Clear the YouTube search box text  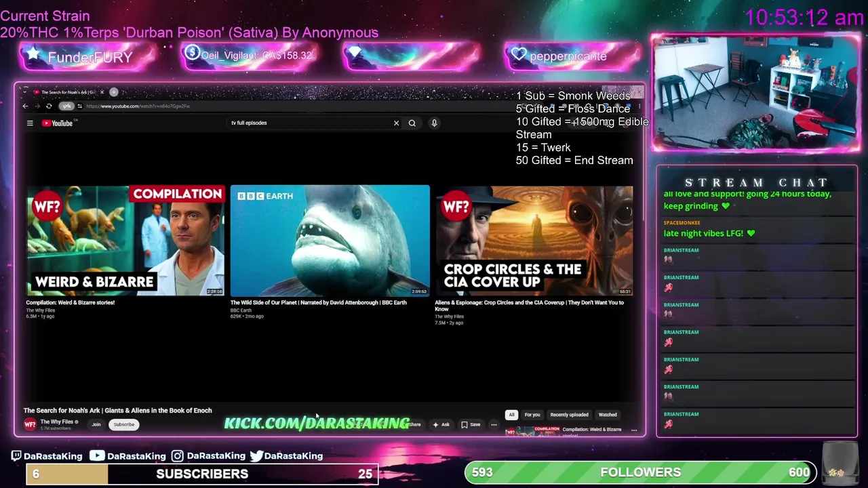tap(396, 123)
